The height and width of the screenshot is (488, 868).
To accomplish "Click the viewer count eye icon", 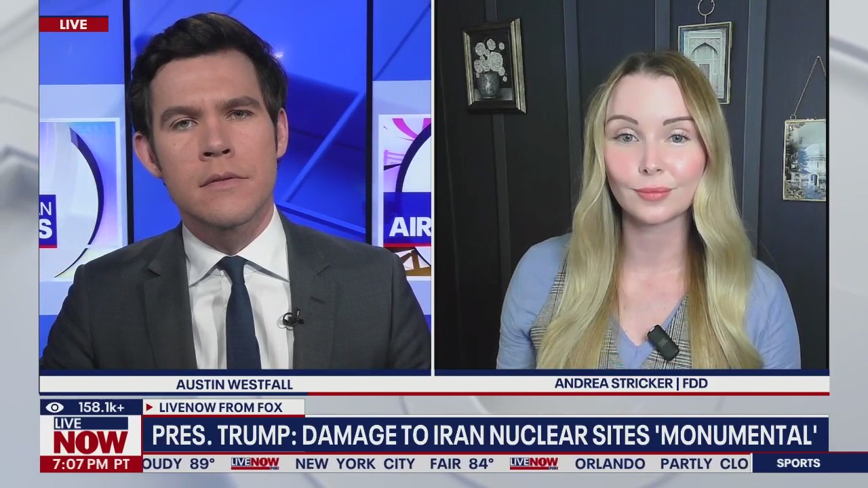I will 55,407.
